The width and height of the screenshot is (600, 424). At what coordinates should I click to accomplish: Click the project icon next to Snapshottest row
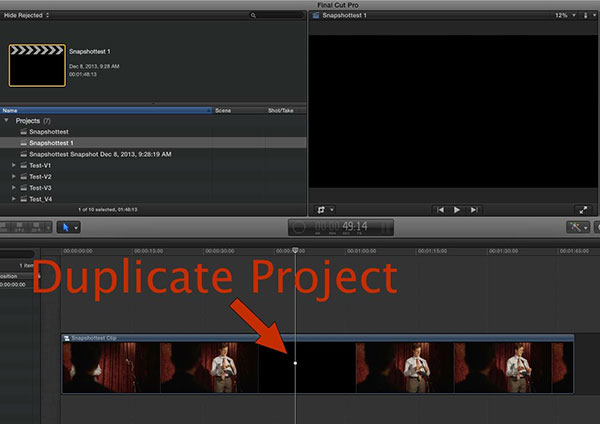24,132
